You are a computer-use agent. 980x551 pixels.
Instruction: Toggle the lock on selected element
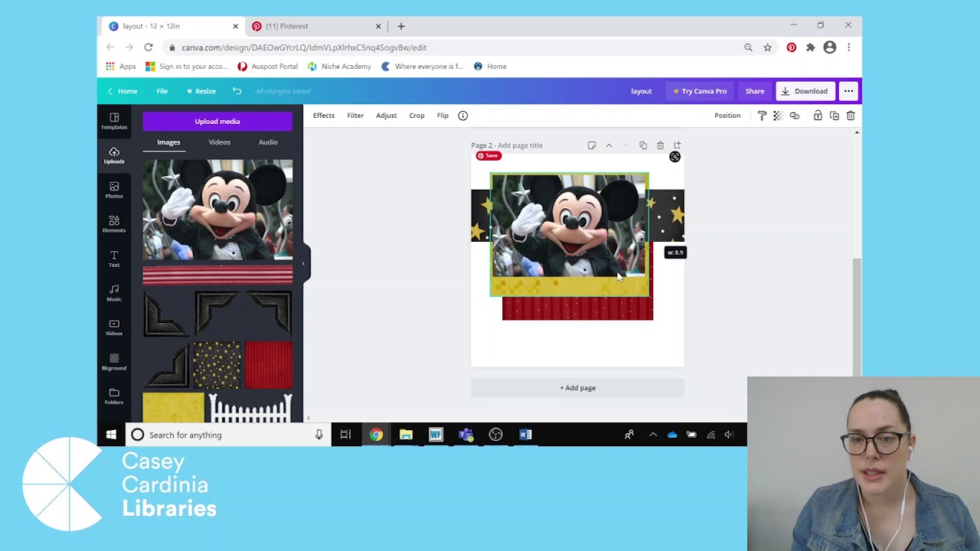pyautogui.click(x=818, y=116)
